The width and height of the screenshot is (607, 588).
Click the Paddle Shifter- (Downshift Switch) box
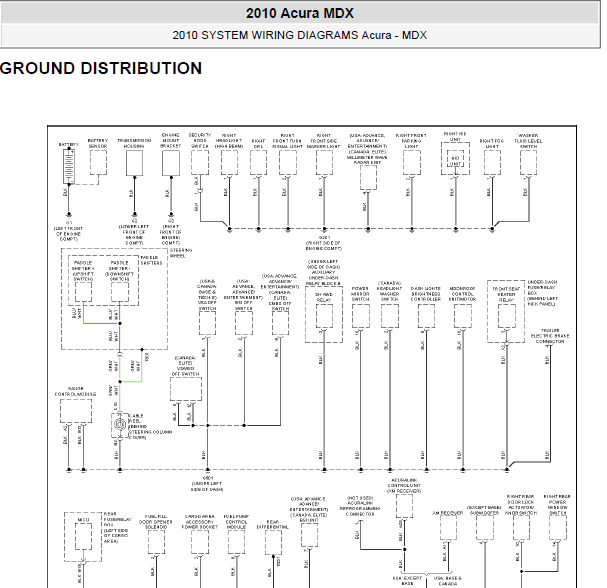pos(120,292)
